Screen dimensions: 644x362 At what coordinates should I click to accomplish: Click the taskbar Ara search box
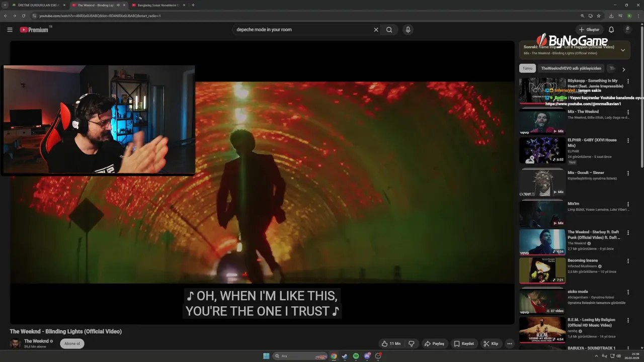(300, 356)
